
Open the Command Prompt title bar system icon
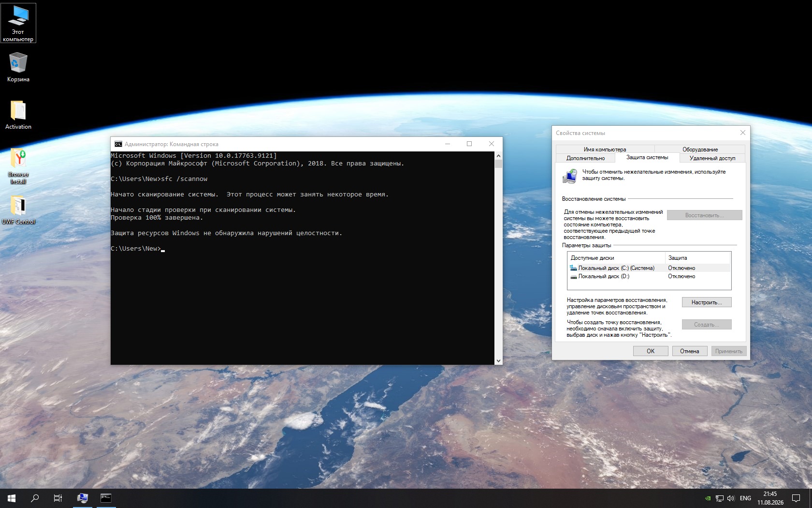click(118, 144)
